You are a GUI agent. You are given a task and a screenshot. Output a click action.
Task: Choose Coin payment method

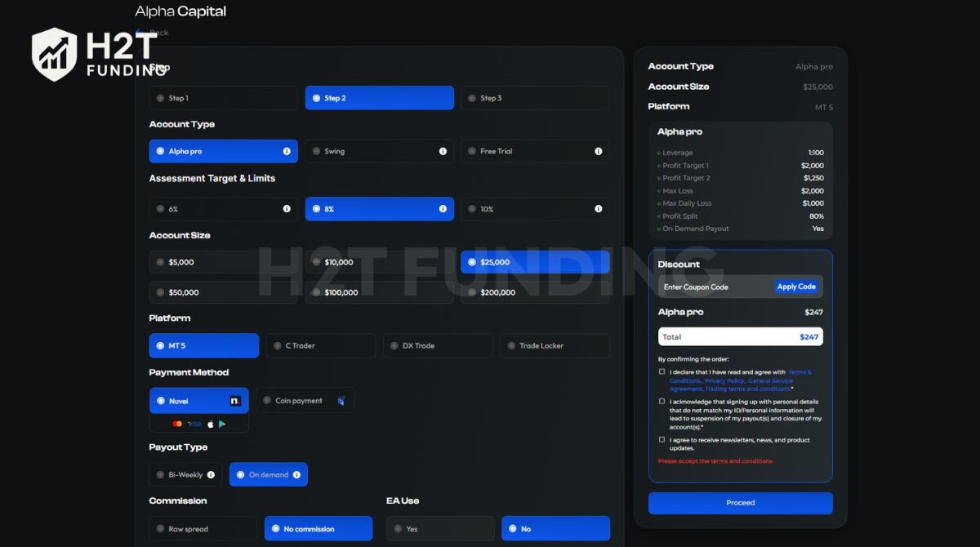click(x=305, y=401)
